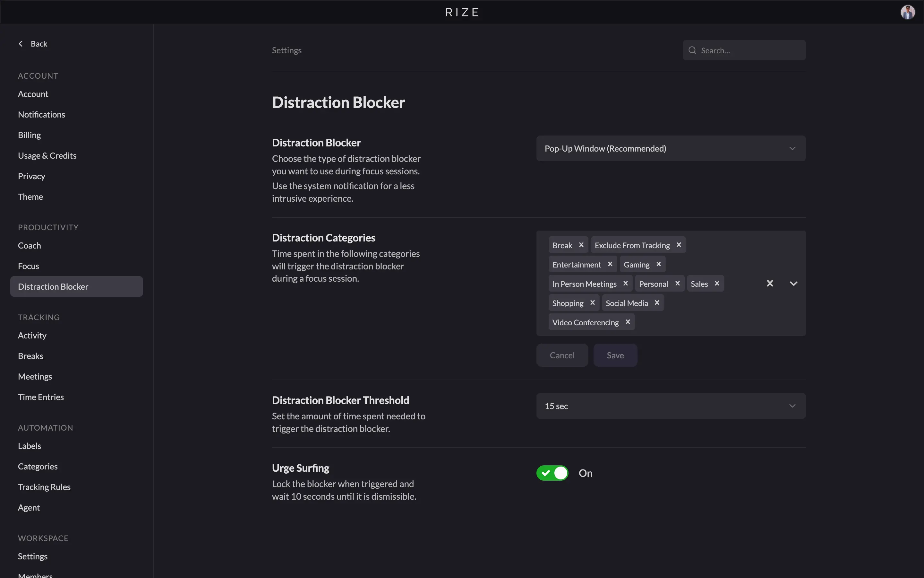The height and width of the screenshot is (578, 924).
Task: Click the Urge Surfing 'On' label
Action: [x=585, y=473]
